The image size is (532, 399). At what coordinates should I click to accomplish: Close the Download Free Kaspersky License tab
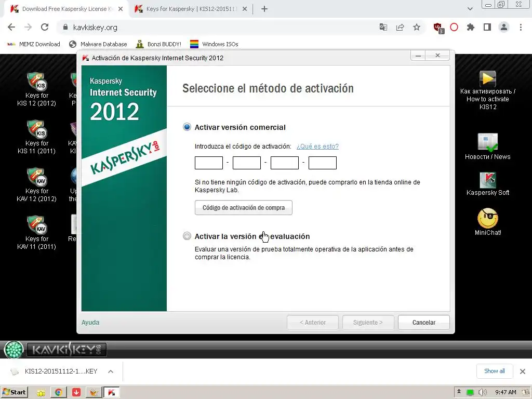(x=121, y=9)
